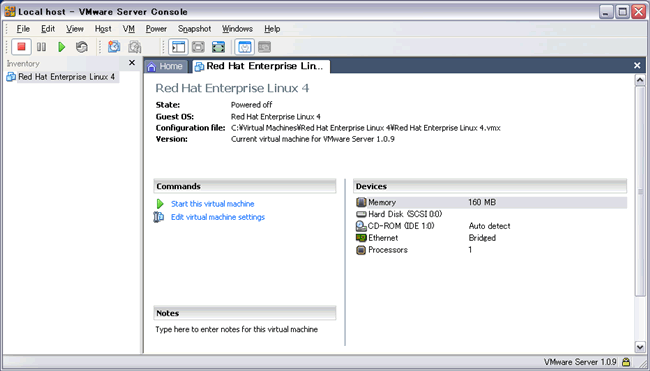Click the Ethernet device icon
This screenshot has width=650, height=371.
361,238
